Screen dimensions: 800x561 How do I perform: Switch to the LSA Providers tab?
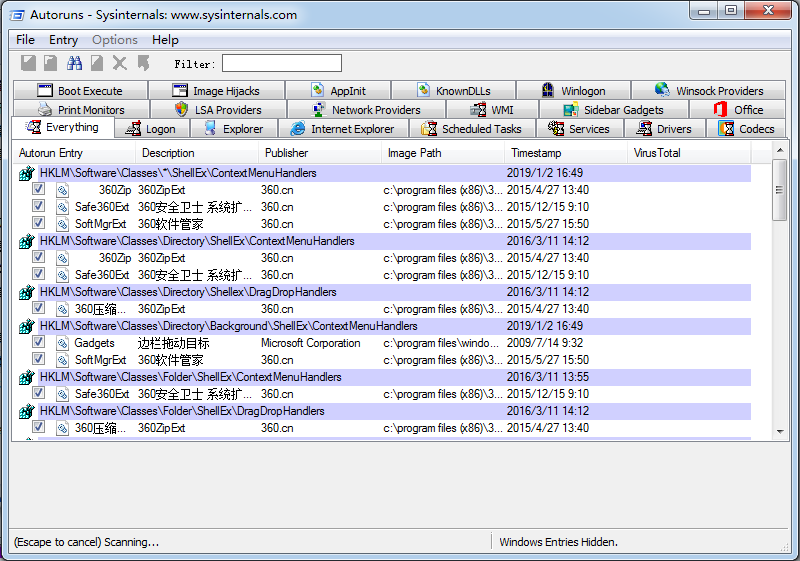pos(217,110)
